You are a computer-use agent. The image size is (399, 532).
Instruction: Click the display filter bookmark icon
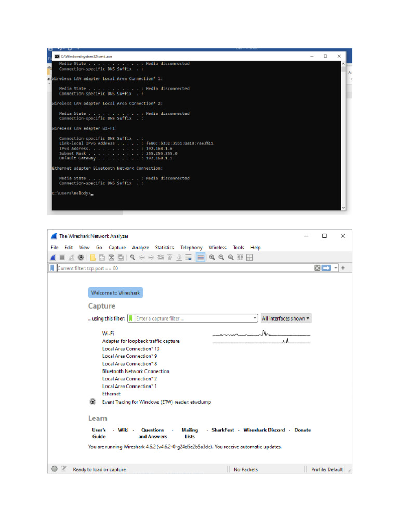tap(52, 268)
